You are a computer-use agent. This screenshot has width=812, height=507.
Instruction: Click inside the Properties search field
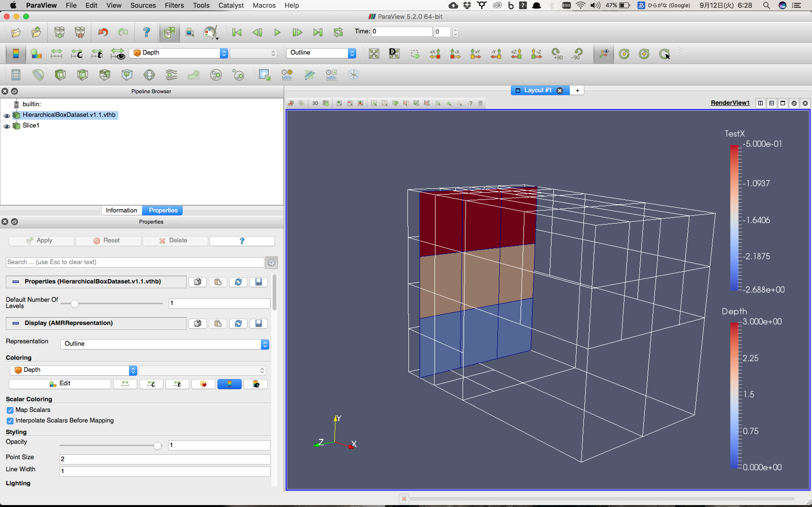[x=134, y=262]
